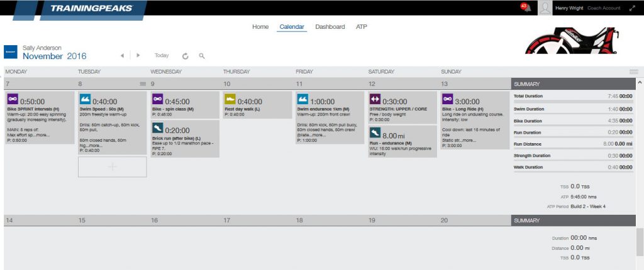Click the run icon on Brick run workout
Screen dimensions: 644x270
158,129
